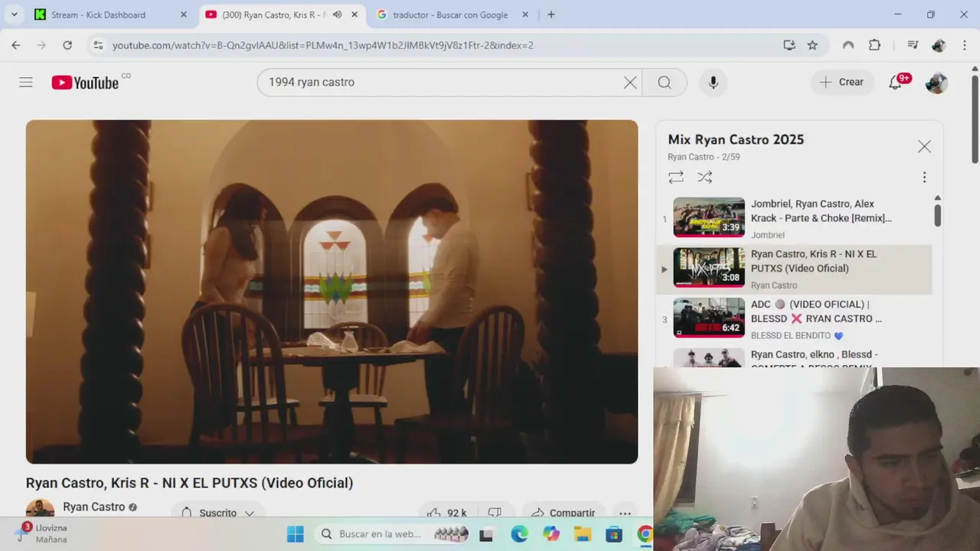Open the Chrome extensions puzzle icon
Screen dimensions: 980x551
click(x=875, y=45)
